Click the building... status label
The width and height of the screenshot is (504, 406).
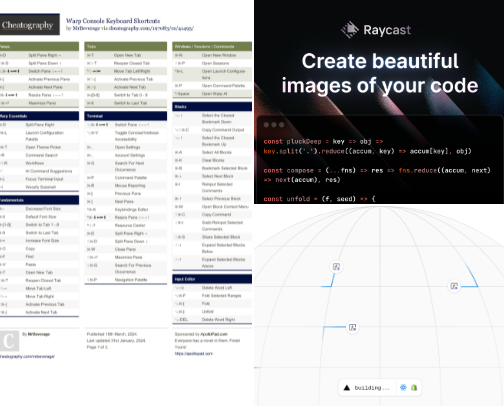pos(372,388)
